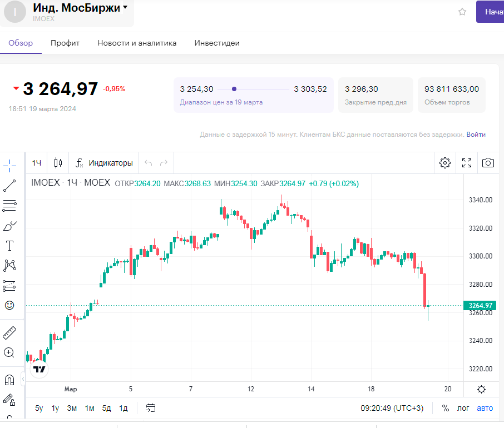Open the candlestick chart type selector

(x=58, y=163)
